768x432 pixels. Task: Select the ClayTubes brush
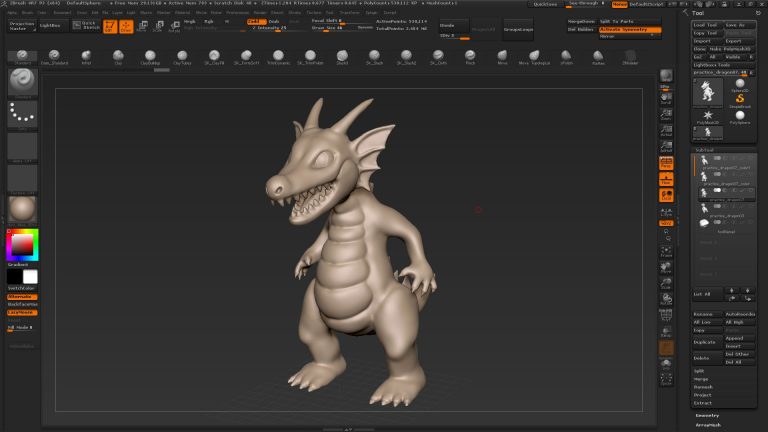click(x=182, y=57)
